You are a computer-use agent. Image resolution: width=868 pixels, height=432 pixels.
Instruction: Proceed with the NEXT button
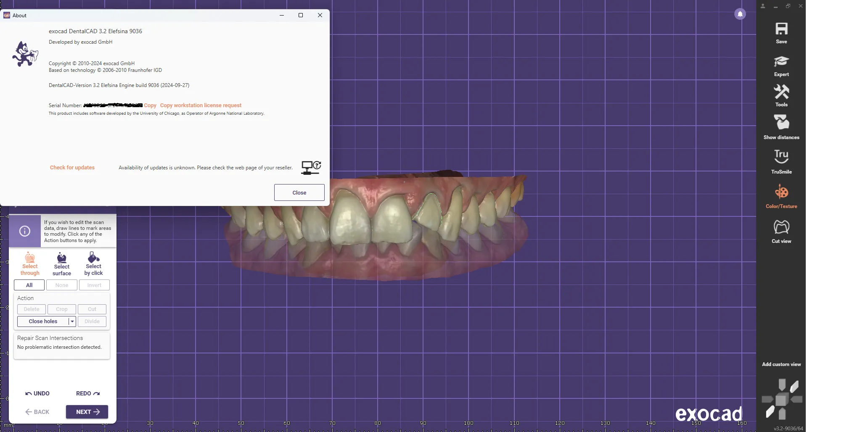coord(87,412)
